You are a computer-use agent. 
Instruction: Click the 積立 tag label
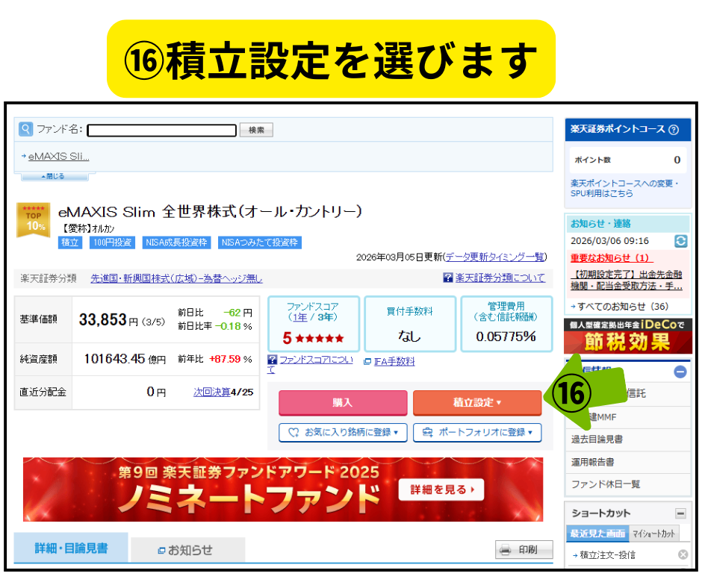pos(70,243)
